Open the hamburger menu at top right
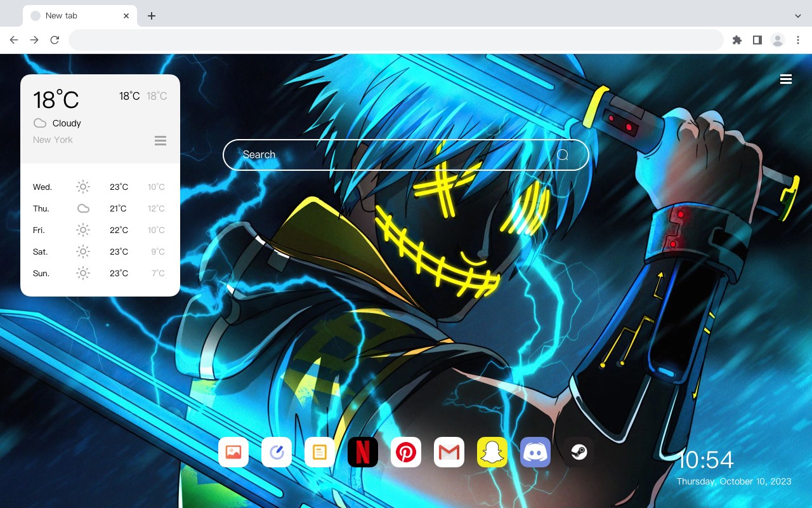The height and width of the screenshot is (508, 812). 786,79
